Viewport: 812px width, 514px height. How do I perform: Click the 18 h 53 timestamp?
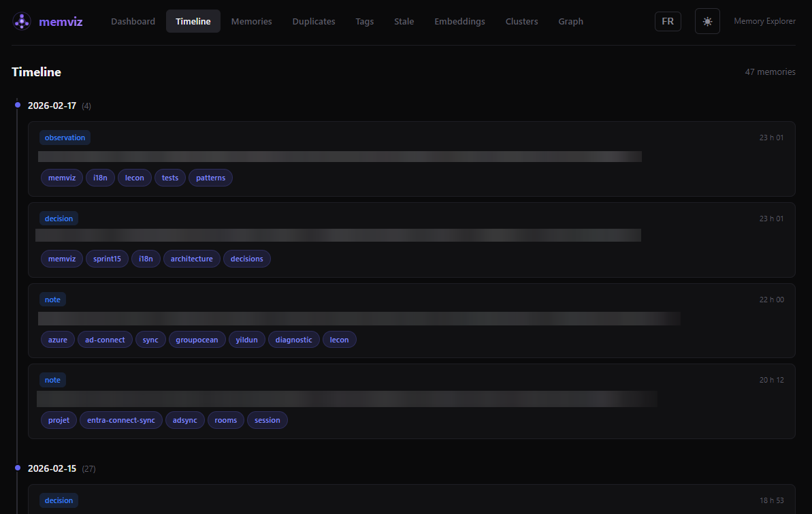tap(772, 500)
